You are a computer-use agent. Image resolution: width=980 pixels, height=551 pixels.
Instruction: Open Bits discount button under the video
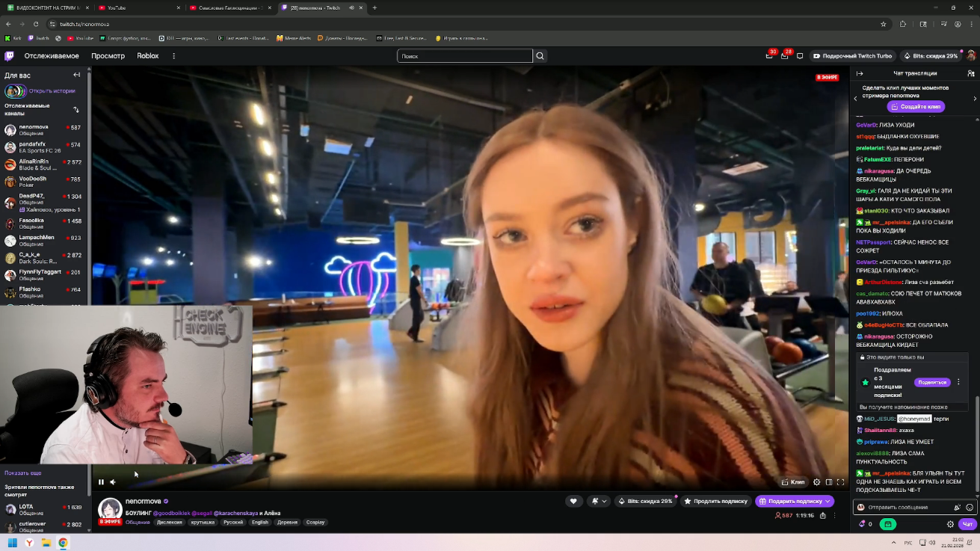click(x=645, y=501)
